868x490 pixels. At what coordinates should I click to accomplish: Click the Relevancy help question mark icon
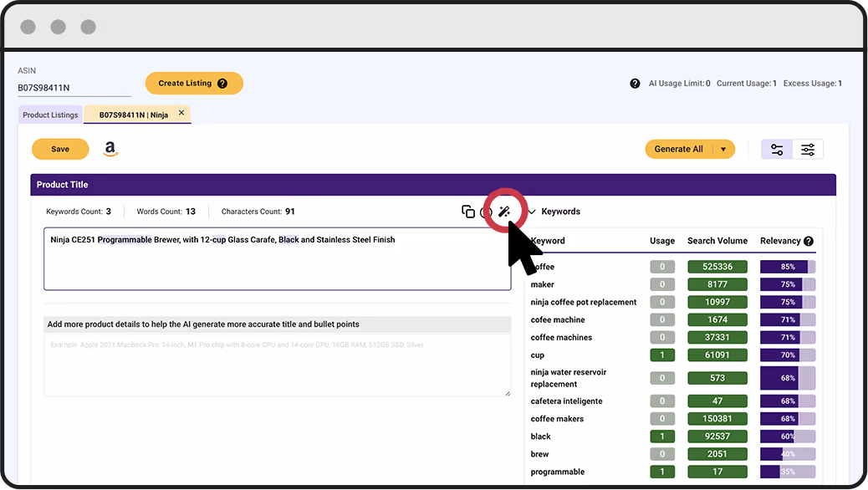[x=809, y=241]
